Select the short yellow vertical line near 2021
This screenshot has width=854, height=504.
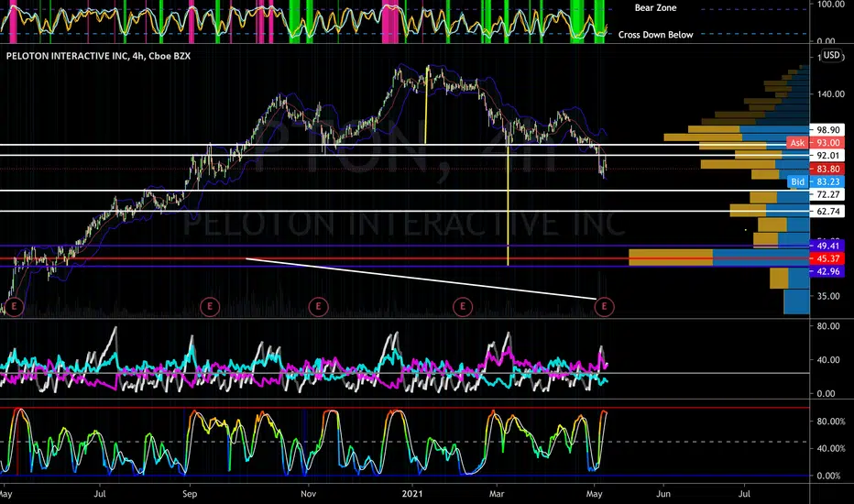click(x=426, y=106)
